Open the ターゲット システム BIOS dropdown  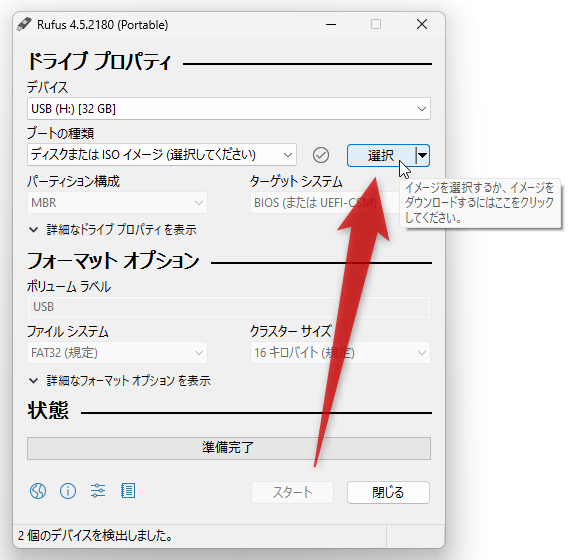coord(324,203)
